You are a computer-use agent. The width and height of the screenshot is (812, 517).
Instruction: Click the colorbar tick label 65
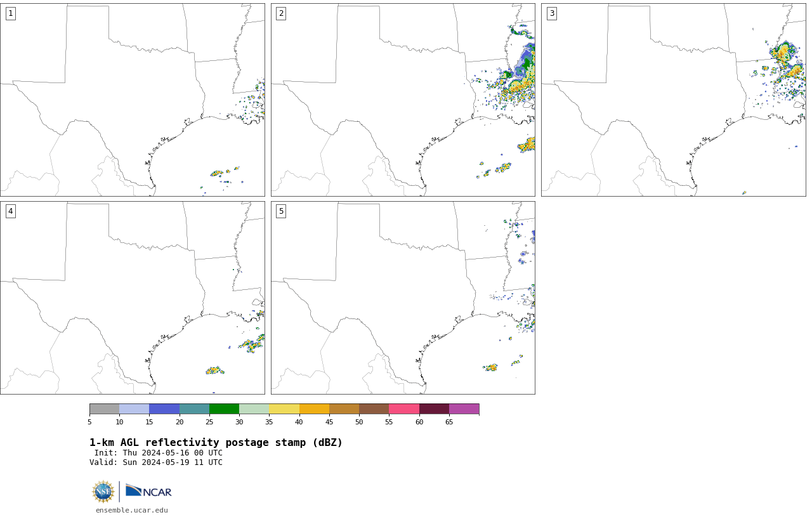pyautogui.click(x=449, y=422)
